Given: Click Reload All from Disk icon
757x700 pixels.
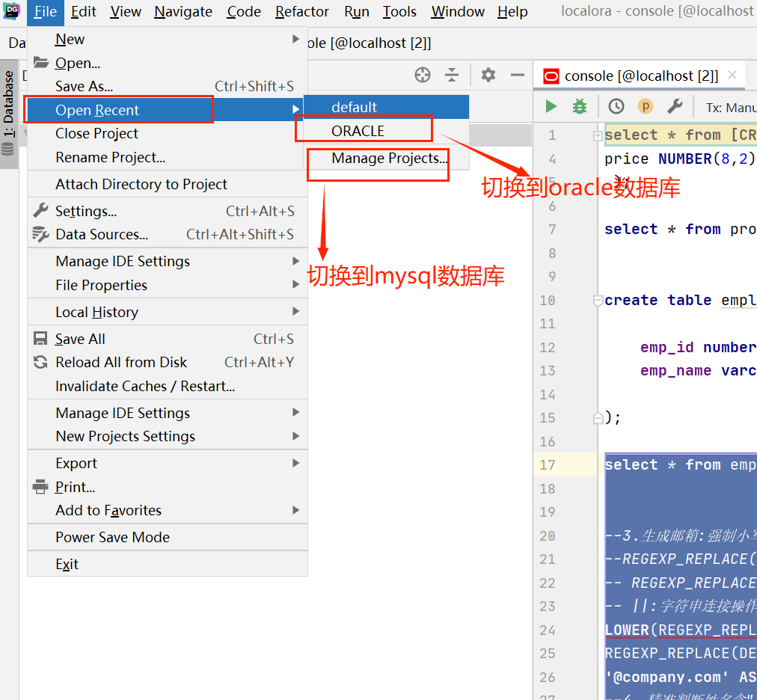Looking at the screenshot, I should [x=40, y=362].
